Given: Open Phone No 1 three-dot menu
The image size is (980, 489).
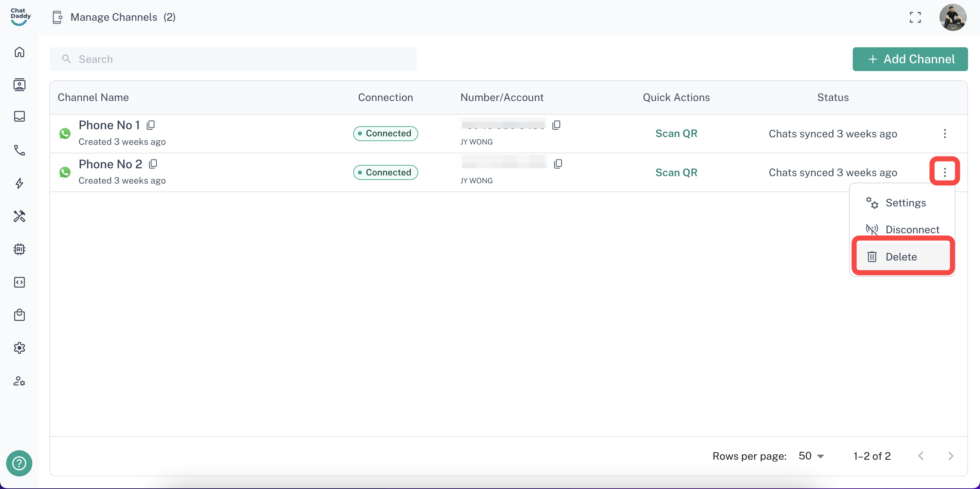Looking at the screenshot, I should point(945,133).
